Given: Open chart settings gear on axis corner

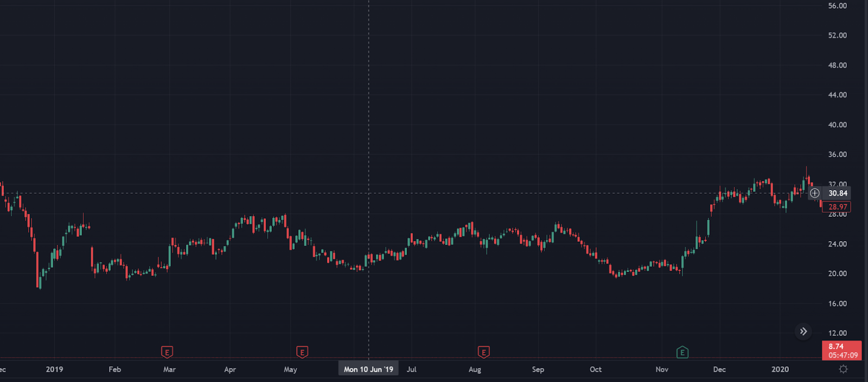Looking at the screenshot, I should tap(843, 369).
